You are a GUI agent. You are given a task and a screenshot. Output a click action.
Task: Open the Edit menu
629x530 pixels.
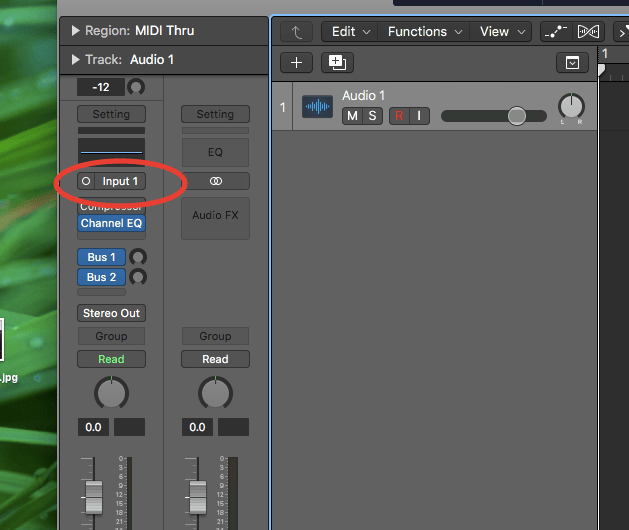(x=350, y=32)
